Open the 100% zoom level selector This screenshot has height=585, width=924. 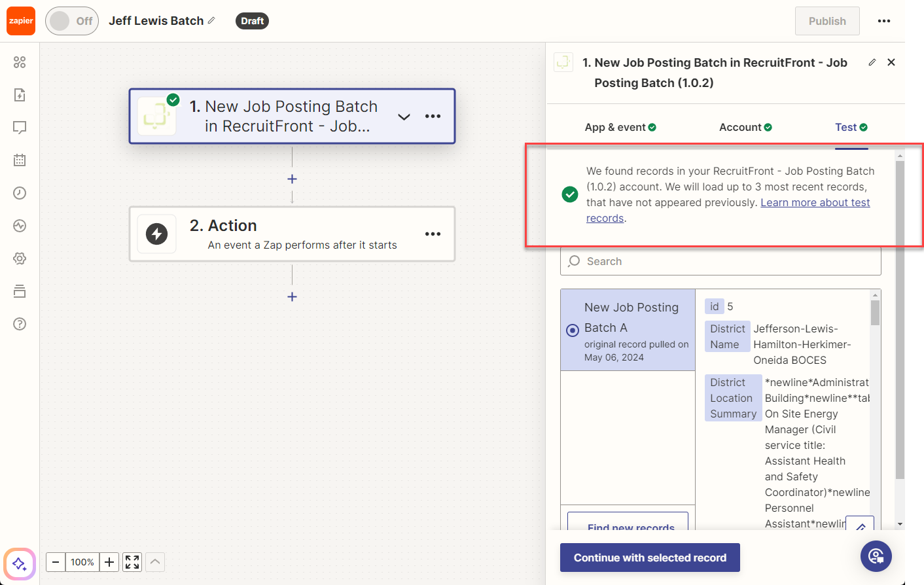[82, 562]
